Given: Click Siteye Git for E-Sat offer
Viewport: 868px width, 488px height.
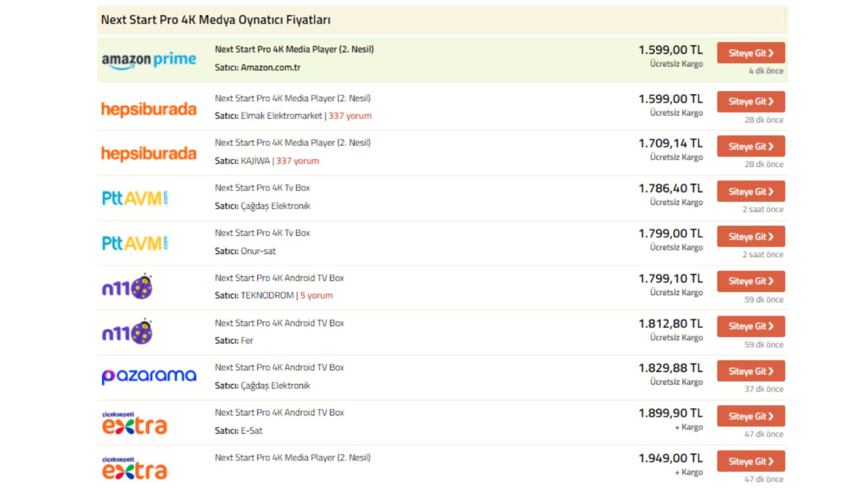Looking at the screenshot, I should coord(751,416).
